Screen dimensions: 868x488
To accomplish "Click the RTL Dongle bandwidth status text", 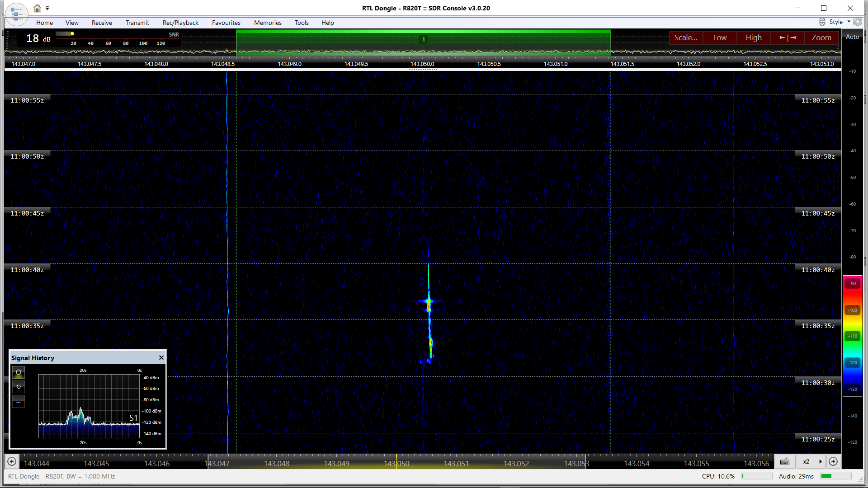I will click(x=61, y=476).
